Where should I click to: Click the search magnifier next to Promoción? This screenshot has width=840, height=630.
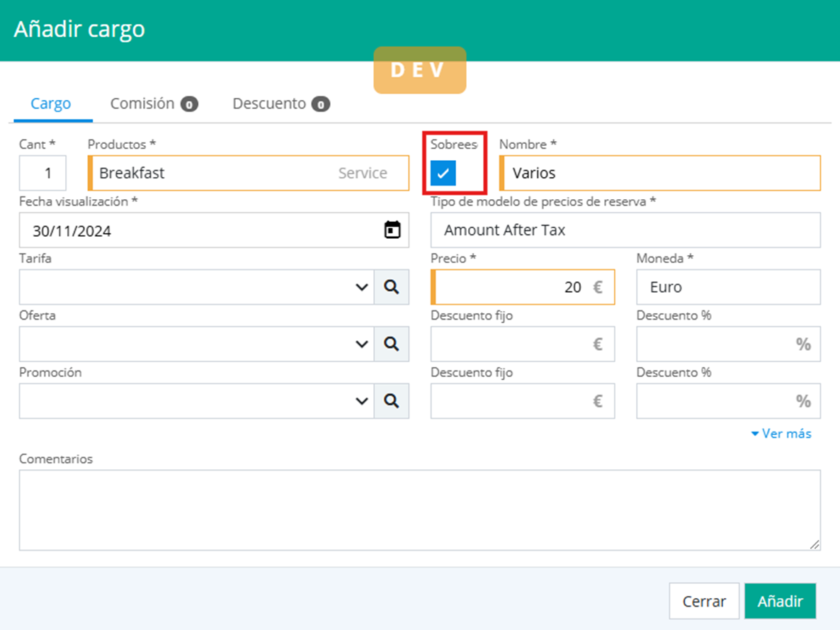pyautogui.click(x=391, y=401)
